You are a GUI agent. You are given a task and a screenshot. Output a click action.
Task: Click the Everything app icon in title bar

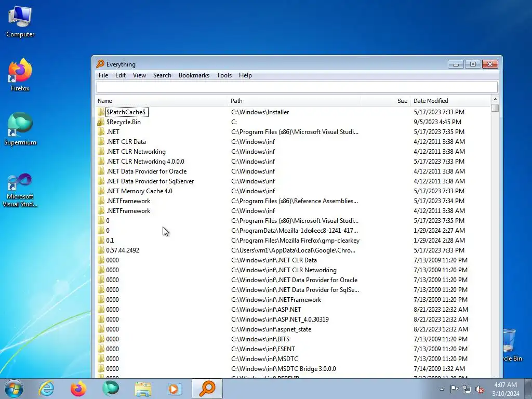(x=100, y=64)
